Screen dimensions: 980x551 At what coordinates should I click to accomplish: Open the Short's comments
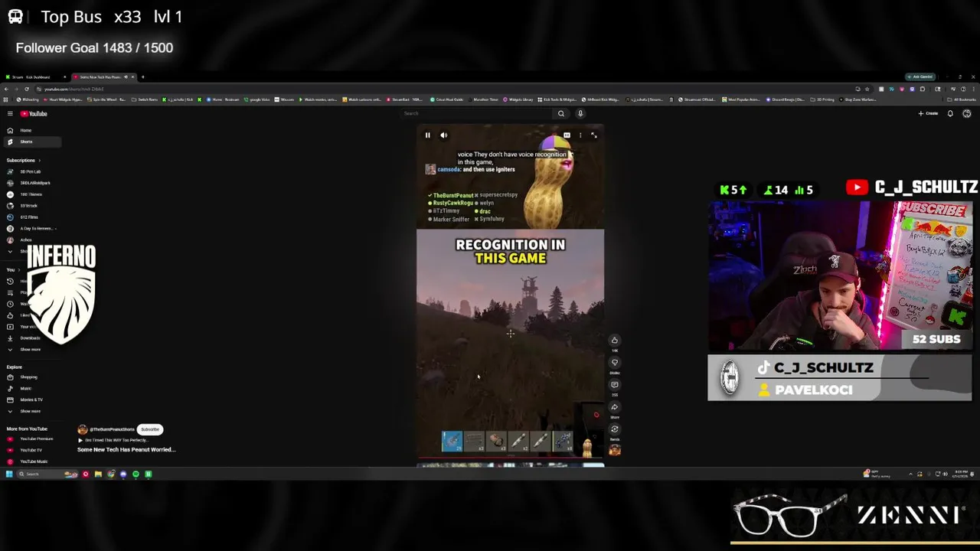click(614, 385)
